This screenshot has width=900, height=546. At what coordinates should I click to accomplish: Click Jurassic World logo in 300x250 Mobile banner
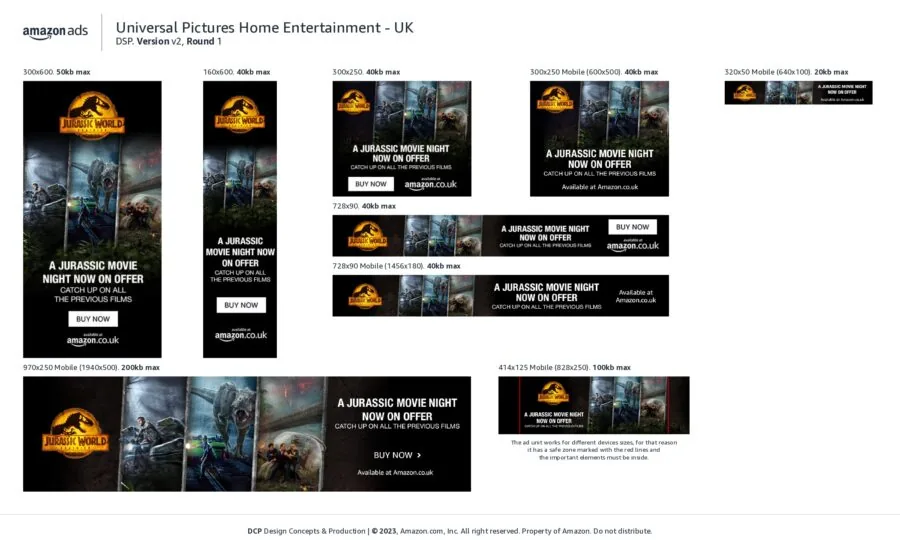point(555,99)
